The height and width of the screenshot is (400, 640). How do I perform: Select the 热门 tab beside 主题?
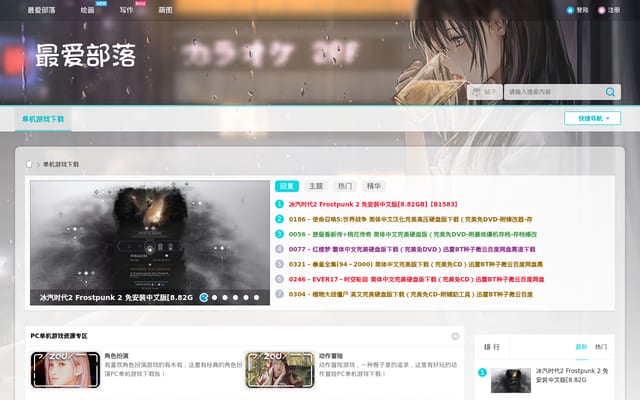tap(345, 186)
